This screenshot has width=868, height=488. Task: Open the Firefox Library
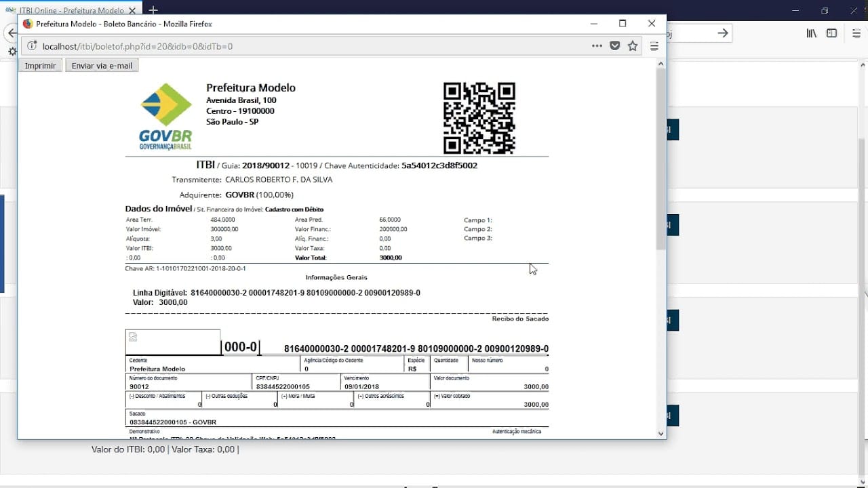click(811, 32)
